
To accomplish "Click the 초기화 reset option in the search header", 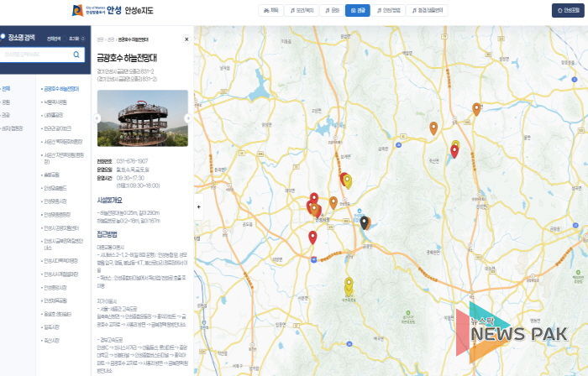I will point(76,39).
